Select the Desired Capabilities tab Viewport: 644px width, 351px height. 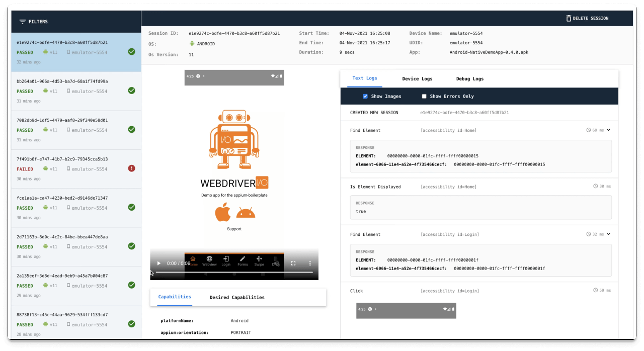(x=237, y=297)
